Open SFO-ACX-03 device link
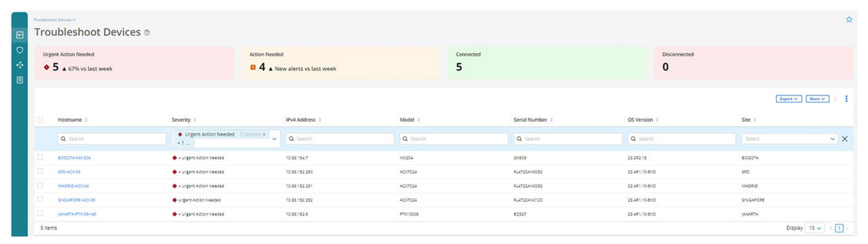Viewport: 868px width, 244px height. point(69,171)
